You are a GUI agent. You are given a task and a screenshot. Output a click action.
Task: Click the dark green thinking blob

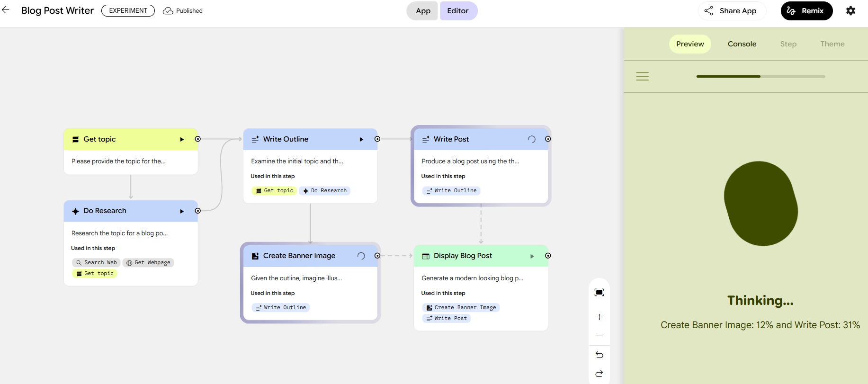click(761, 204)
